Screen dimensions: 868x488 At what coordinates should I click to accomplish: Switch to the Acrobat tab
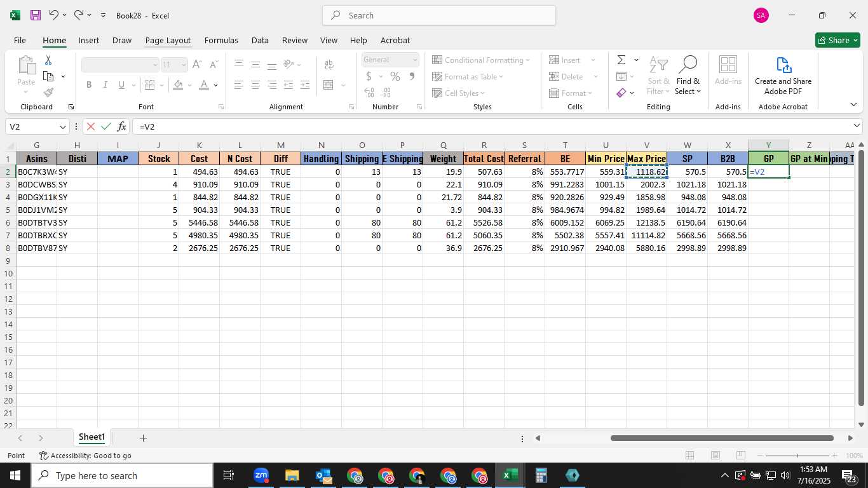[395, 40]
